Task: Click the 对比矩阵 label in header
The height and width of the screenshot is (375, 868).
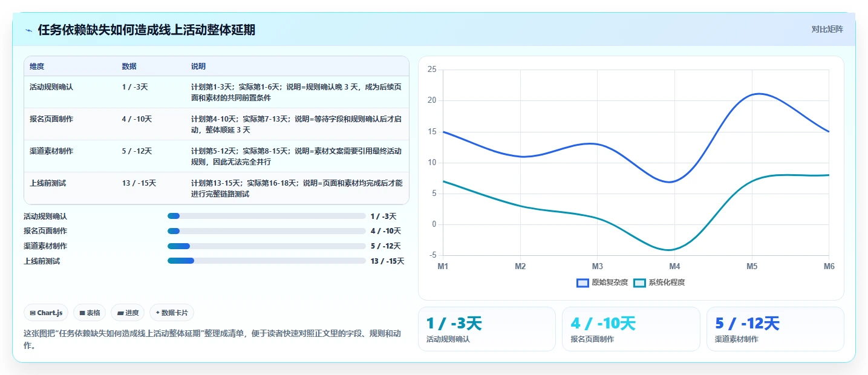Action: tap(827, 29)
